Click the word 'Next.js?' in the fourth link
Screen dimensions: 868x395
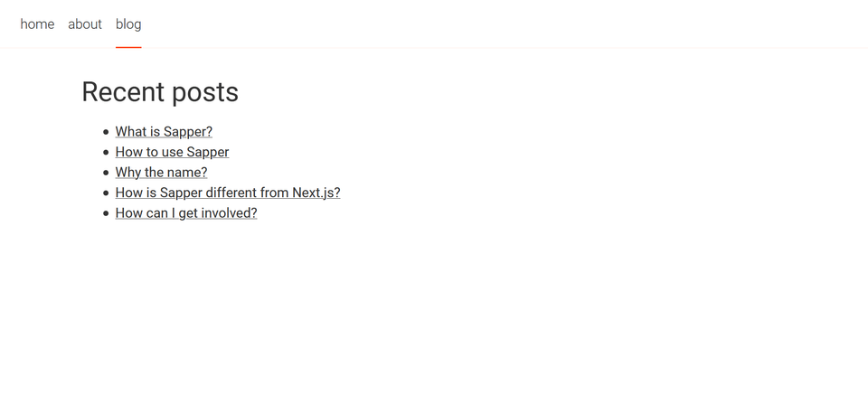[316, 193]
